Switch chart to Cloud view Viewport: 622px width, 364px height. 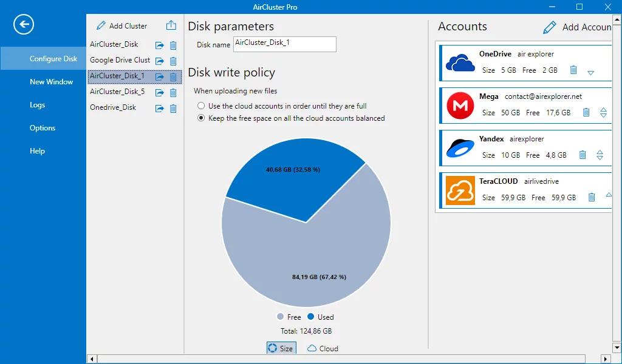323,348
